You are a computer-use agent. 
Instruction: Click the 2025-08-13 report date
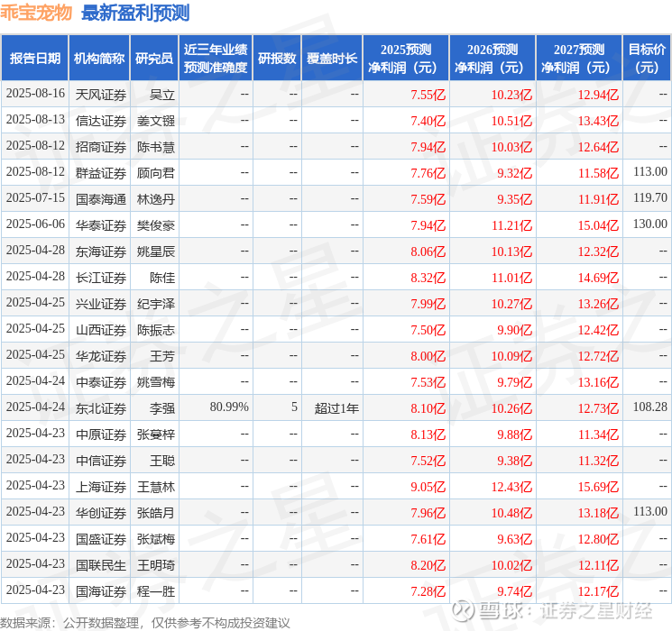(x=35, y=119)
